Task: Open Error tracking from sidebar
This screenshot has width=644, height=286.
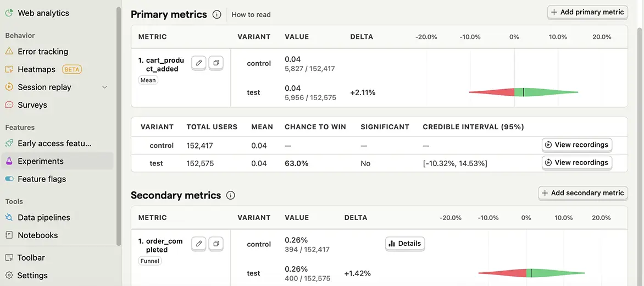Action: coord(43,52)
